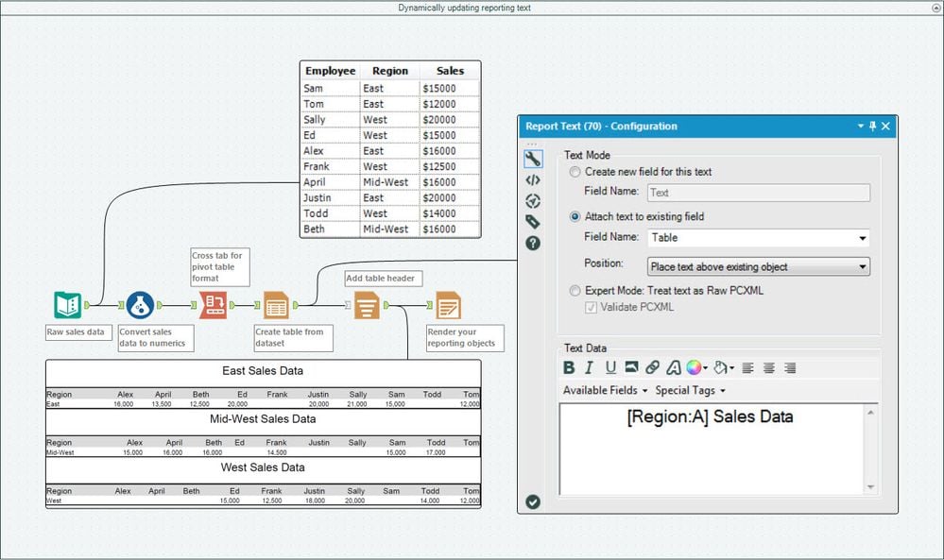Select the orange Table tool node
The height and width of the screenshot is (560, 944).
tap(276, 305)
